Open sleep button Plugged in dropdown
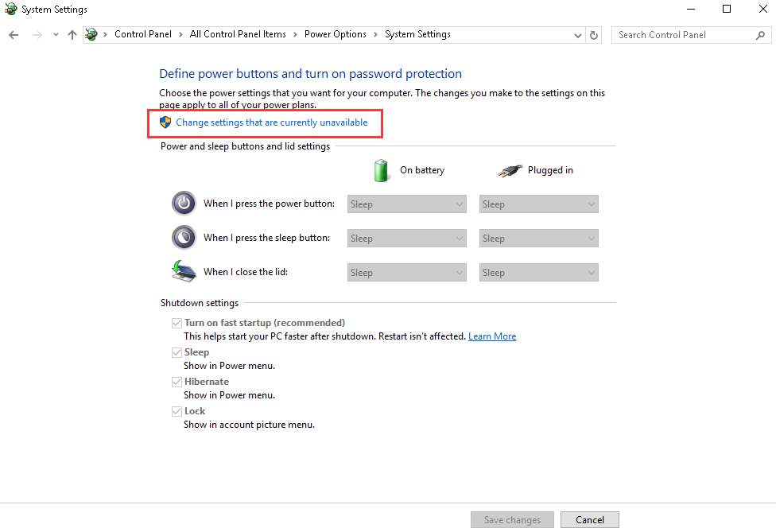 coord(538,239)
